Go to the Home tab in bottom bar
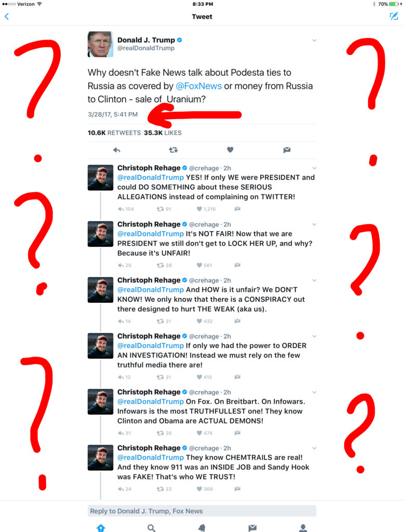The width and height of the screenshot is (404, 532). coord(101,528)
